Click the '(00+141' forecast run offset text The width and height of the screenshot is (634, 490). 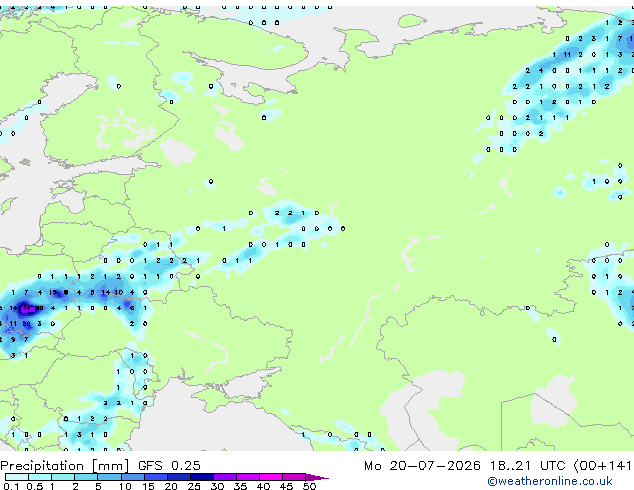point(602,466)
